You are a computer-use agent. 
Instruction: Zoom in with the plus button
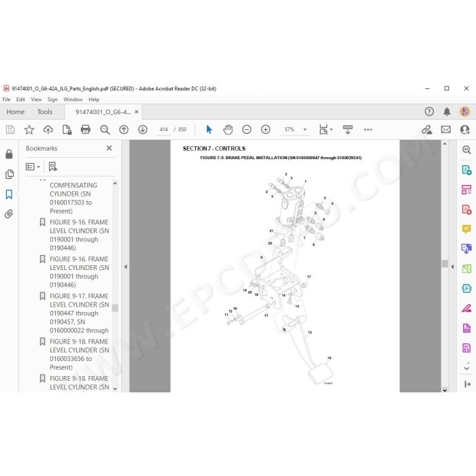(x=266, y=130)
